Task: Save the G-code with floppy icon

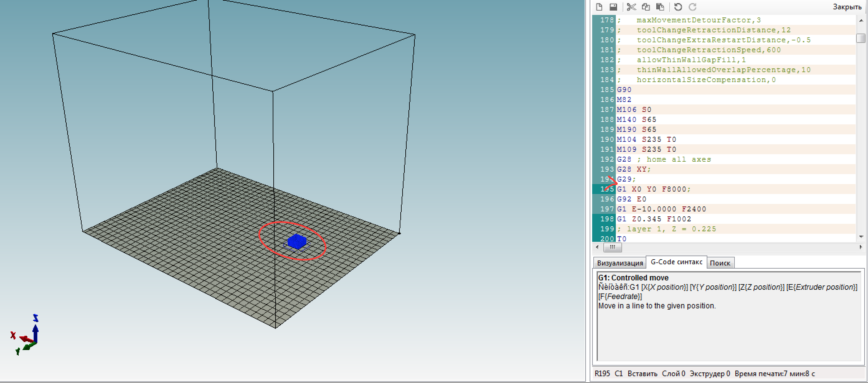Action: pos(613,7)
